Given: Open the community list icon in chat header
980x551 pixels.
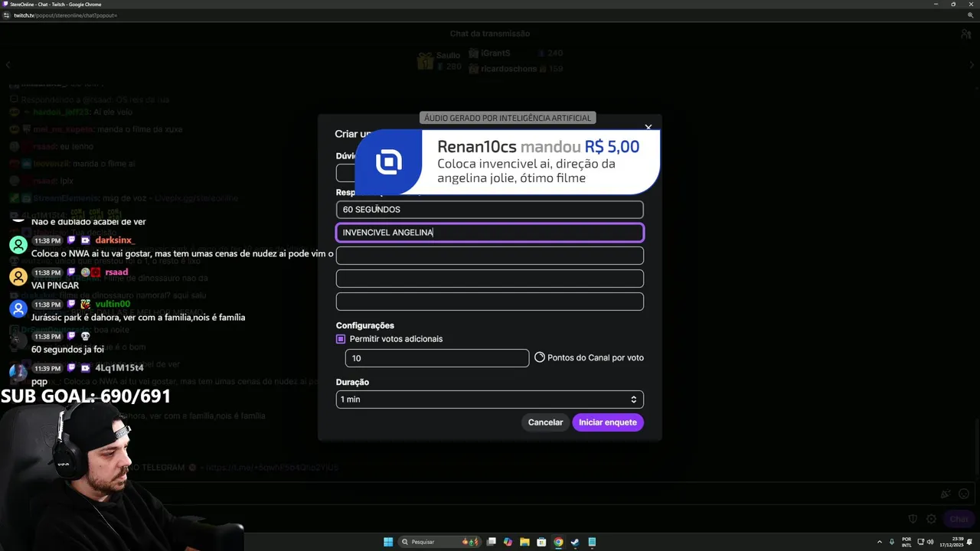Looking at the screenshot, I should tap(965, 34).
